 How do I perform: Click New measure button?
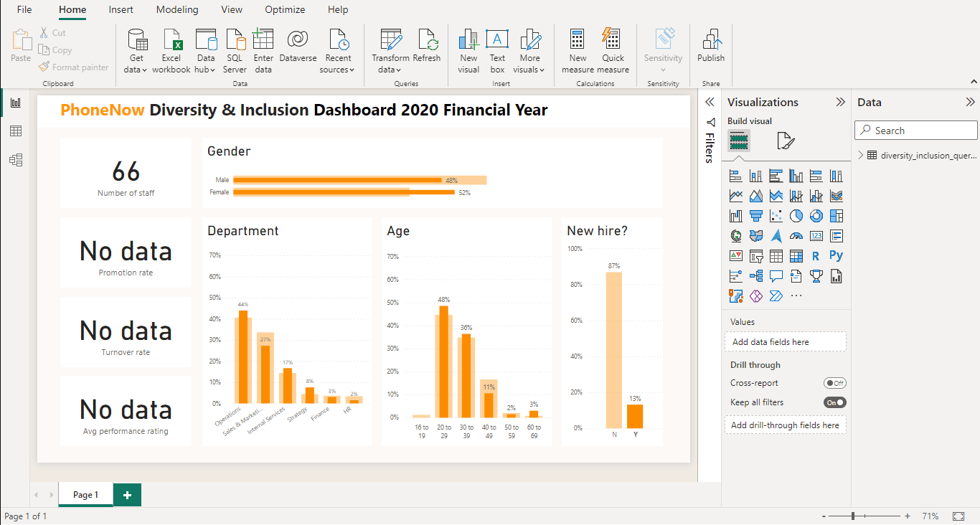click(578, 51)
